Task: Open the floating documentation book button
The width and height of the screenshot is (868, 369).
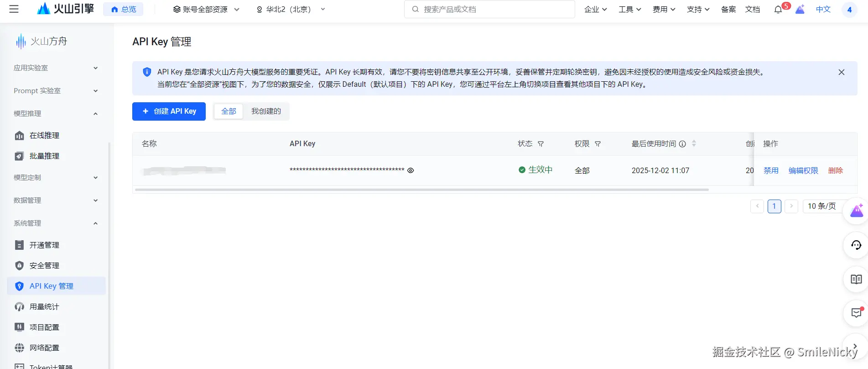Action: (856, 279)
